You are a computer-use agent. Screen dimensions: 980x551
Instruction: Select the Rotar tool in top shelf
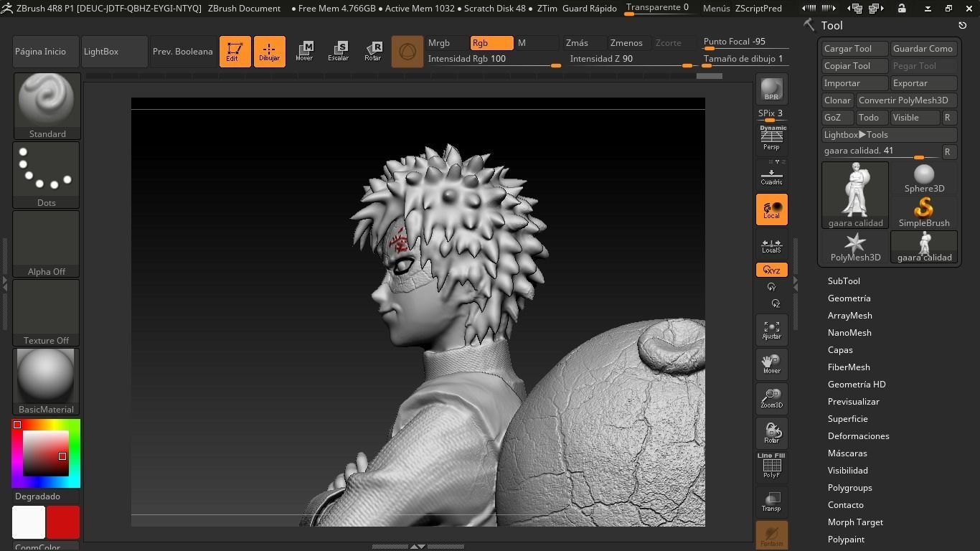pyautogui.click(x=373, y=52)
